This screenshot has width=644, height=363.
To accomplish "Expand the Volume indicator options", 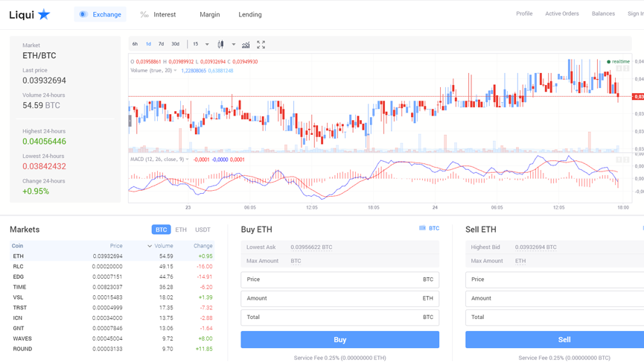I will [176, 70].
